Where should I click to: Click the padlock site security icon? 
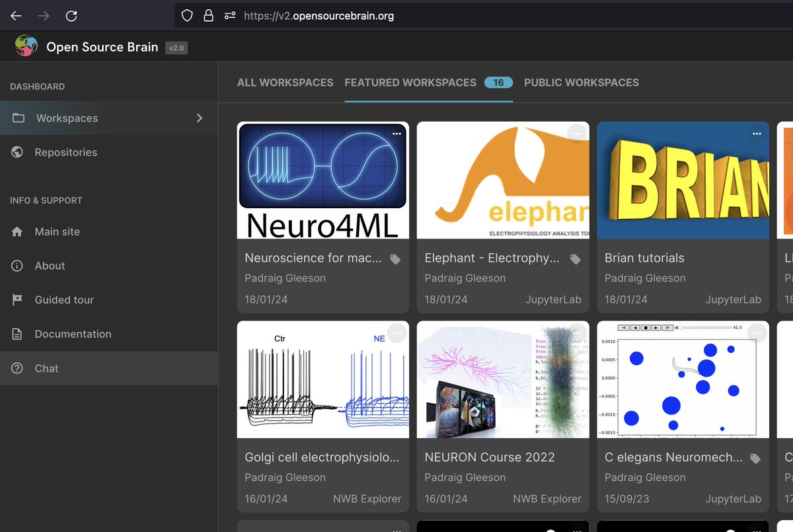click(208, 16)
